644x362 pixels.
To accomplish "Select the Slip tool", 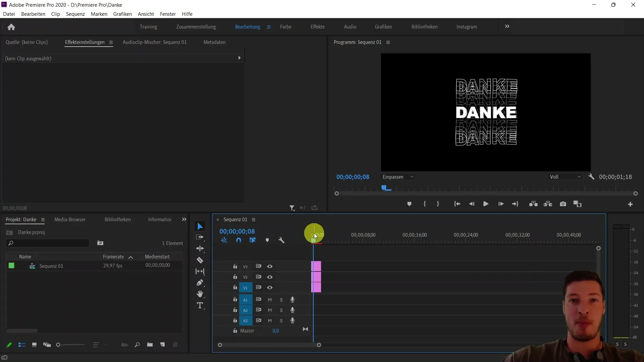I will tap(200, 271).
